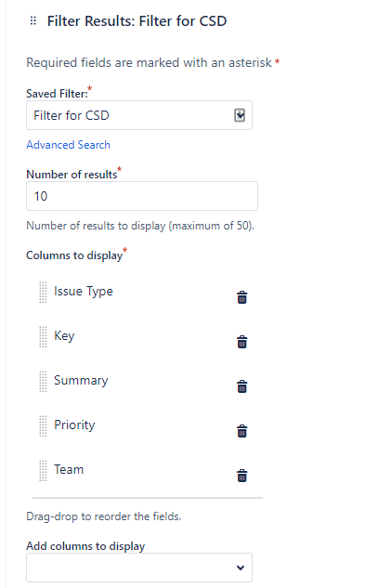Click the reorder grip next to Key

click(x=43, y=337)
